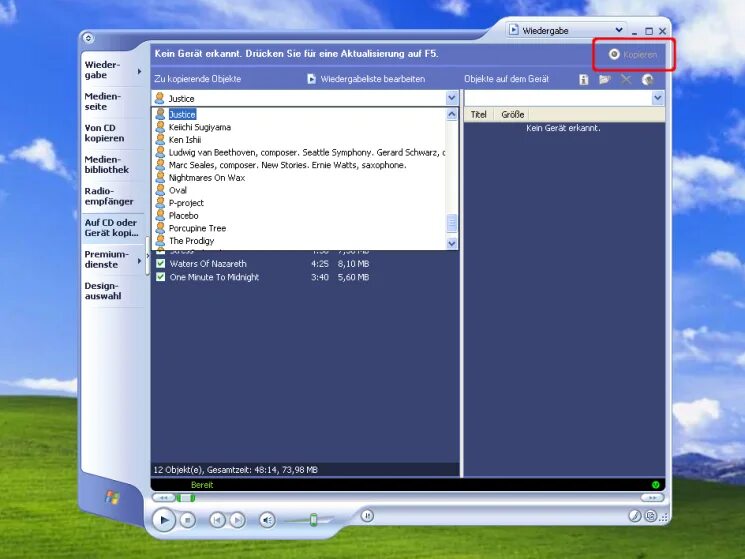Click the round shuffle toggle icon beside volume

367,515
